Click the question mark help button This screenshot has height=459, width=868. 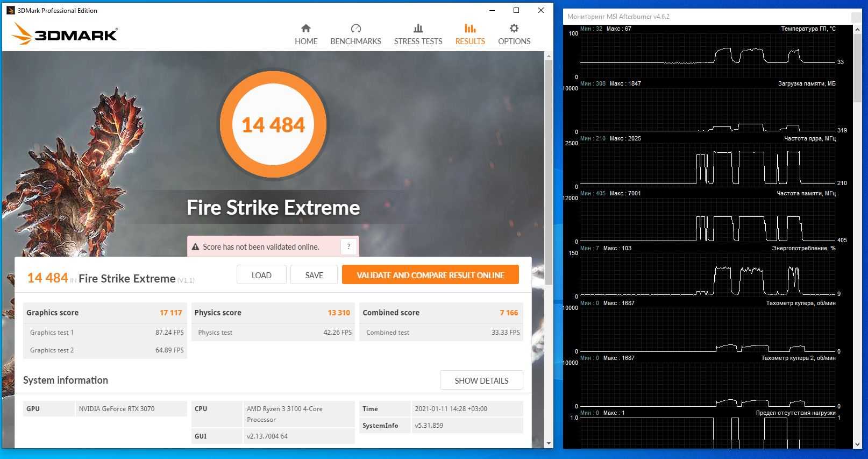[348, 246]
